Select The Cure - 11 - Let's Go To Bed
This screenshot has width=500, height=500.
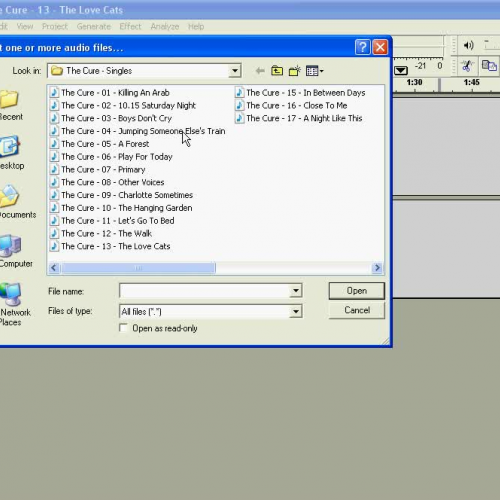[x=112, y=221]
